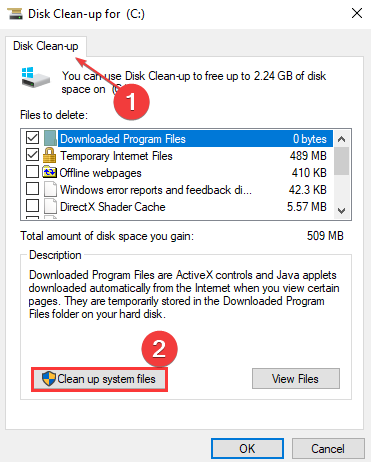
Task: Select the Downloaded Program Files folder icon
Action: click(50, 138)
